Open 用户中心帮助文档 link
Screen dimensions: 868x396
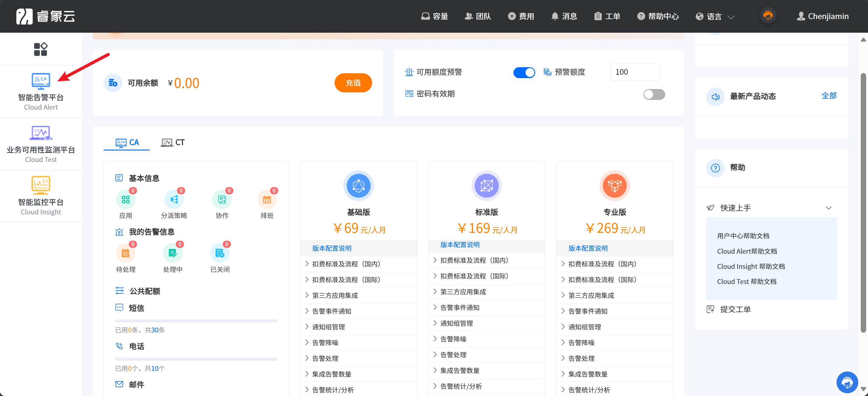click(x=743, y=236)
